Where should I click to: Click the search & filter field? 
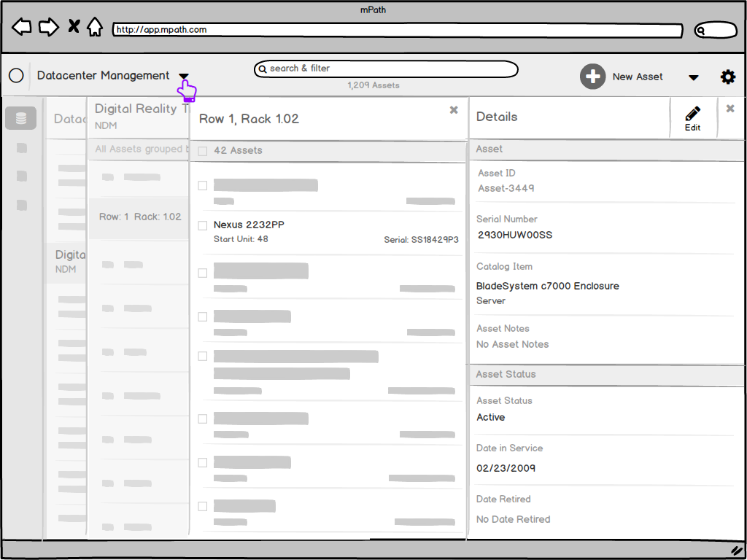point(386,69)
